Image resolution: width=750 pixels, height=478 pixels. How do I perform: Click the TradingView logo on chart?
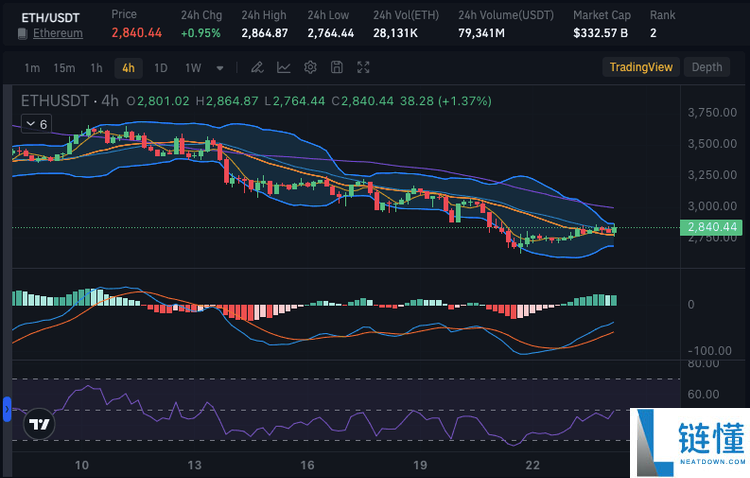pyautogui.click(x=39, y=424)
